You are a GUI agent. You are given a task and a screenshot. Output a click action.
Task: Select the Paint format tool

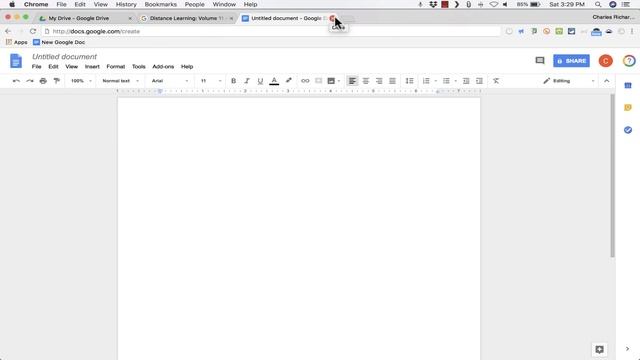point(57,81)
